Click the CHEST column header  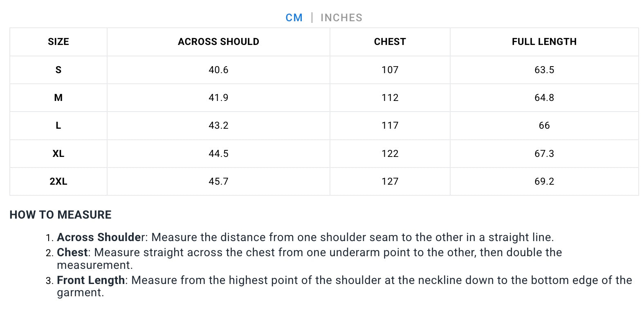pyautogui.click(x=390, y=42)
